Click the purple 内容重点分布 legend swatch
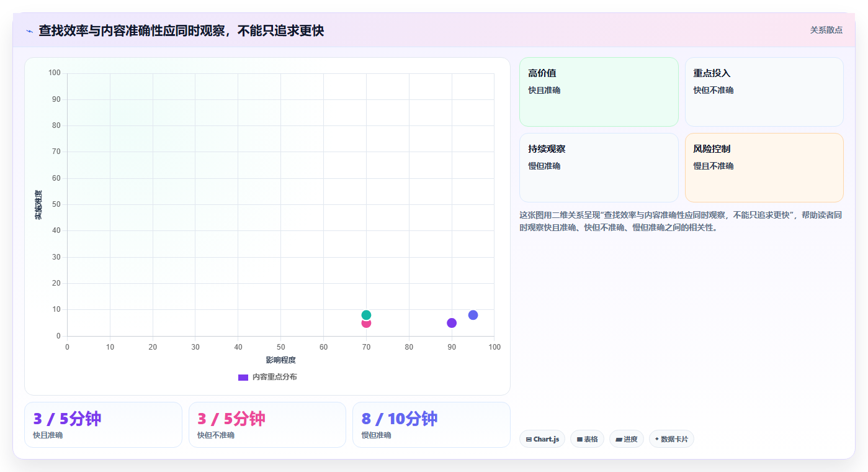This screenshot has width=868, height=472. (x=243, y=377)
